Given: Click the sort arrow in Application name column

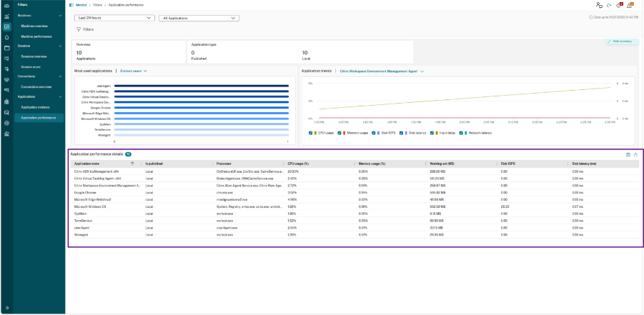Looking at the screenshot, I should [132, 164].
